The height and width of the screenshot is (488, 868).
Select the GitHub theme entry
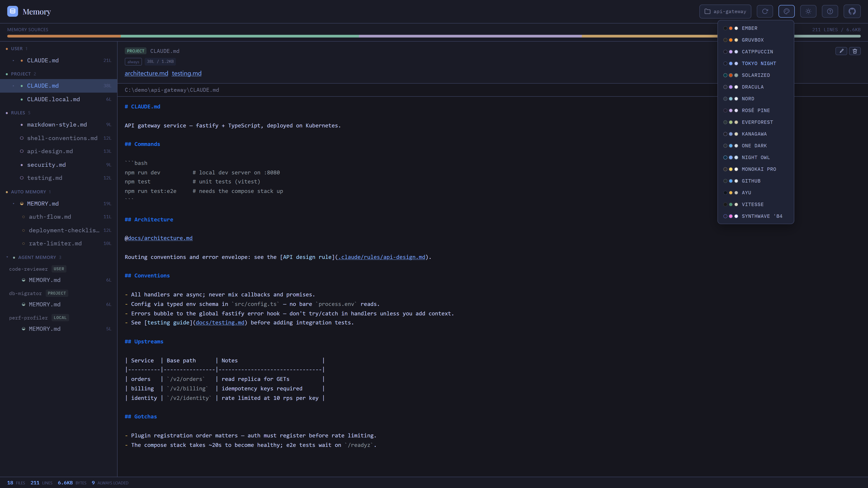[756, 181]
